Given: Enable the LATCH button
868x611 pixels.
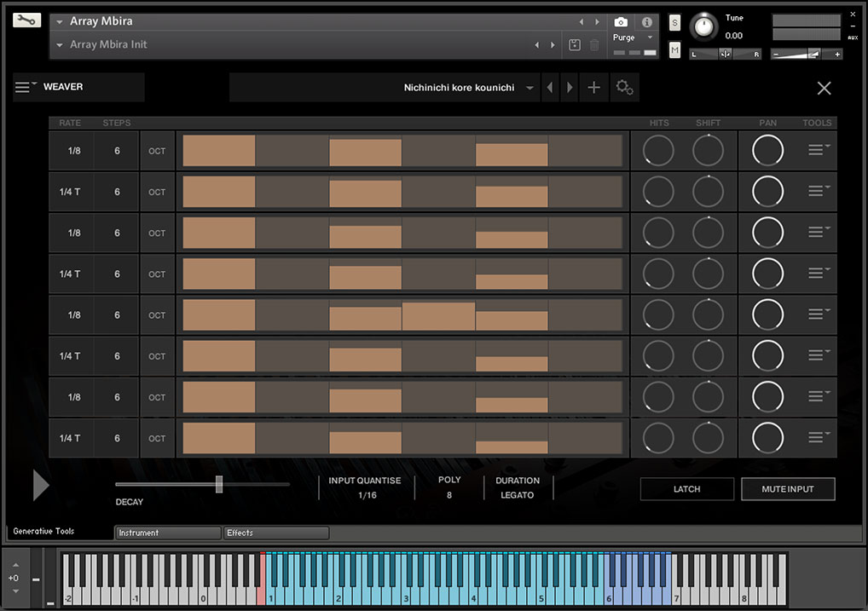Looking at the screenshot, I should [x=686, y=489].
